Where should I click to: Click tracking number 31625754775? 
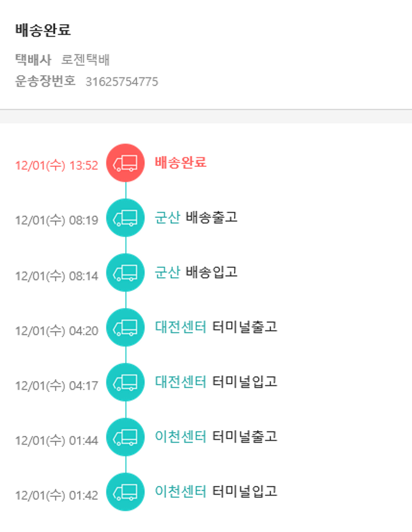click(x=122, y=82)
